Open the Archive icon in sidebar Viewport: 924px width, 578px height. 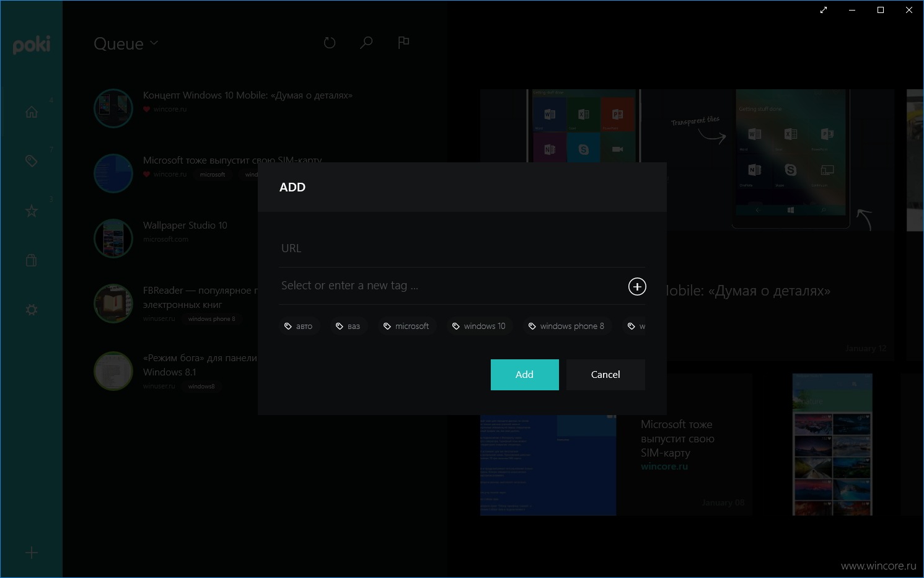(x=32, y=260)
